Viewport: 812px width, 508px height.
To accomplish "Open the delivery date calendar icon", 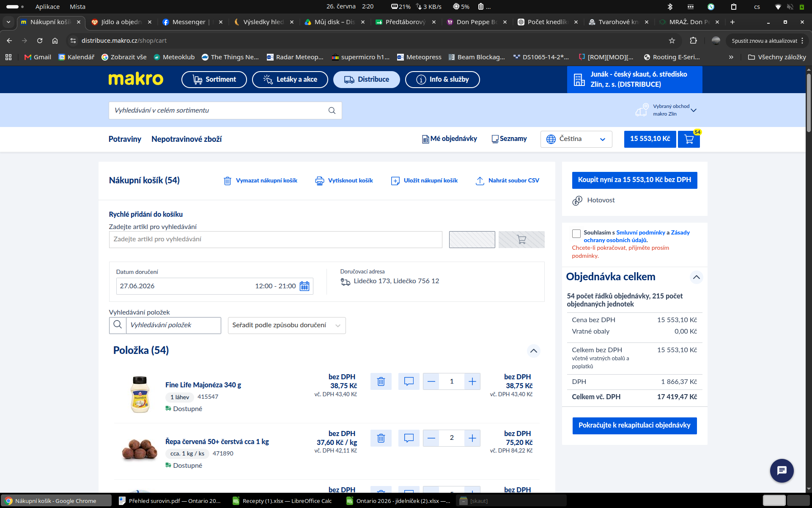I will (x=304, y=286).
